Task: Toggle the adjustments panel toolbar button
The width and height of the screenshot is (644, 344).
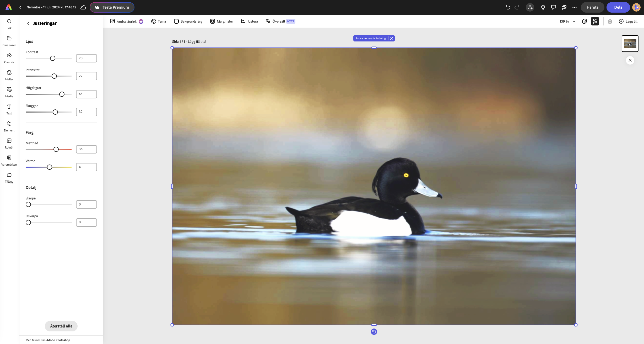Action: [595, 22]
